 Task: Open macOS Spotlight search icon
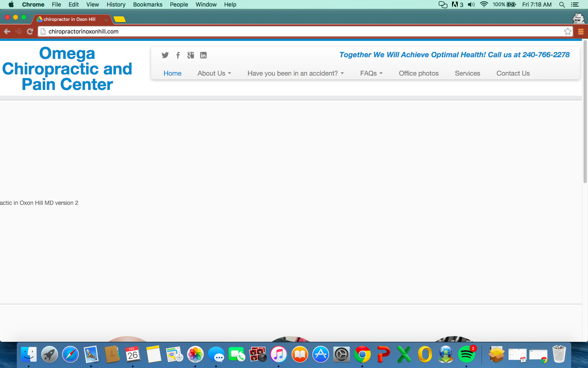click(562, 4)
